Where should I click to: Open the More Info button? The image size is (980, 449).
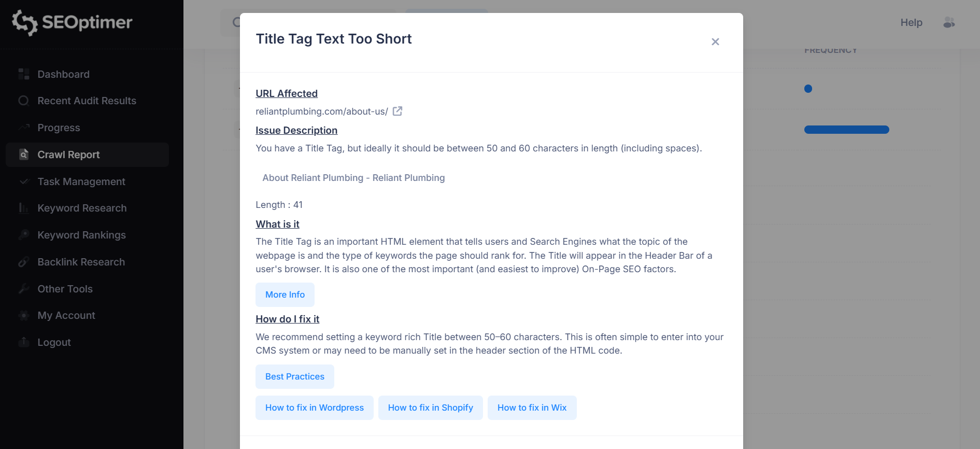285,294
